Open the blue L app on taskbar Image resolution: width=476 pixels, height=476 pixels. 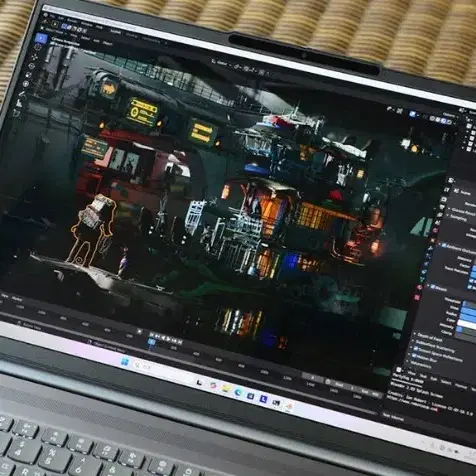tap(263, 399)
